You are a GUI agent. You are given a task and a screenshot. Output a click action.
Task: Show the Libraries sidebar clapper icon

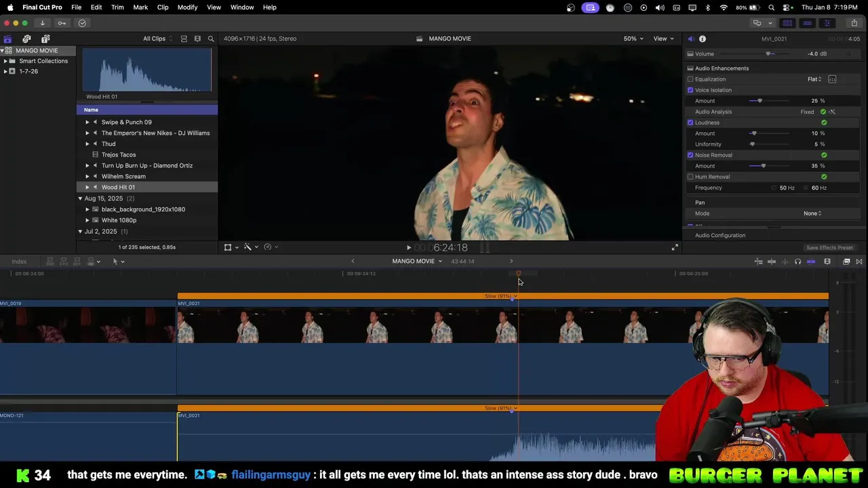coord(7,39)
